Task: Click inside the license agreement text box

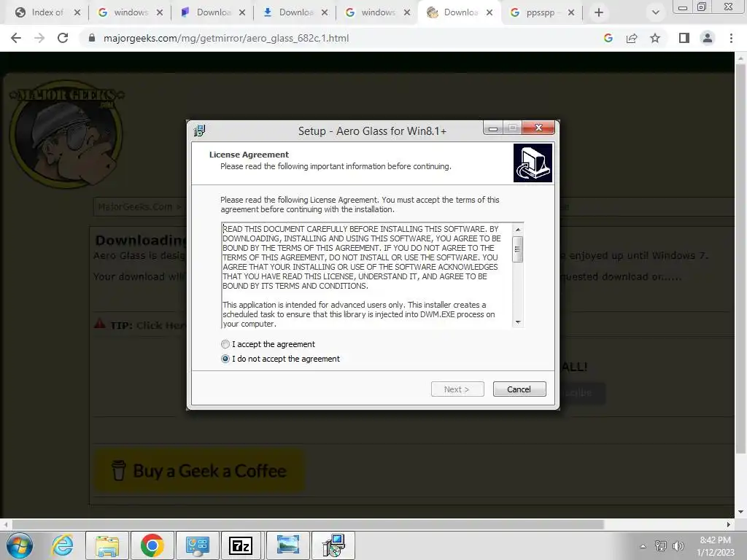Action: (x=367, y=276)
